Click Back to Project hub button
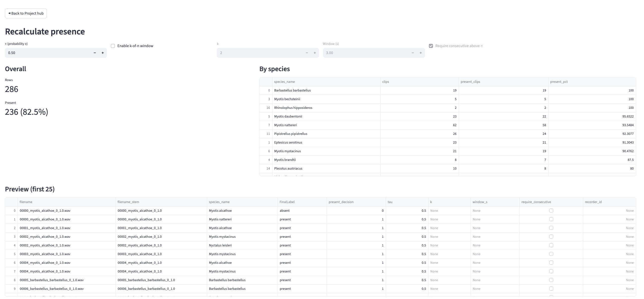 [x=26, y=13]
